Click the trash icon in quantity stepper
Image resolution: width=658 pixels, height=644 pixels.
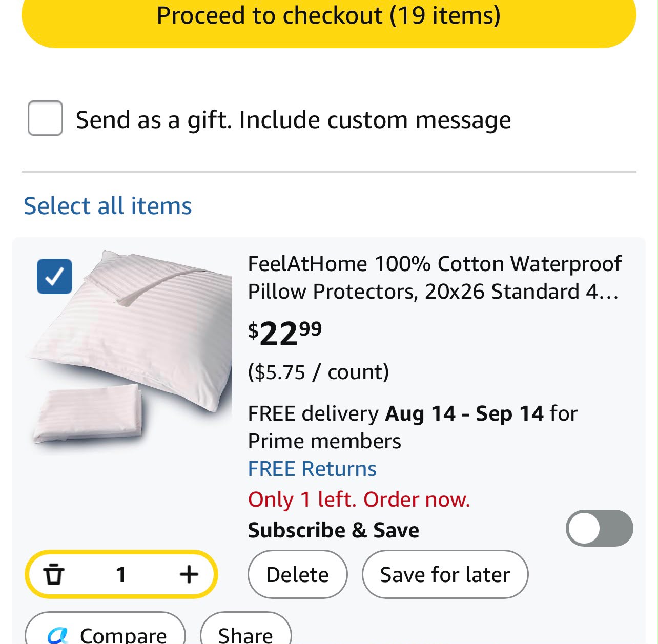(53, 574)
